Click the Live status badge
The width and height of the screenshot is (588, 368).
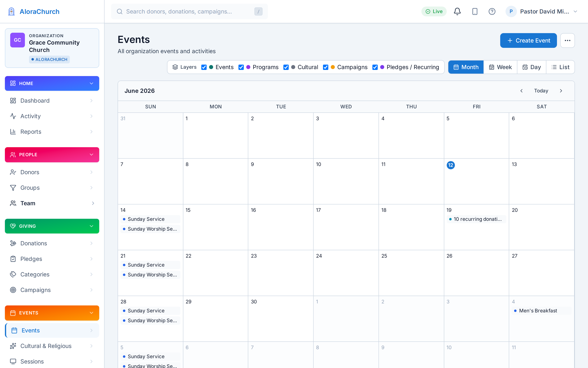tap(434, 11)
